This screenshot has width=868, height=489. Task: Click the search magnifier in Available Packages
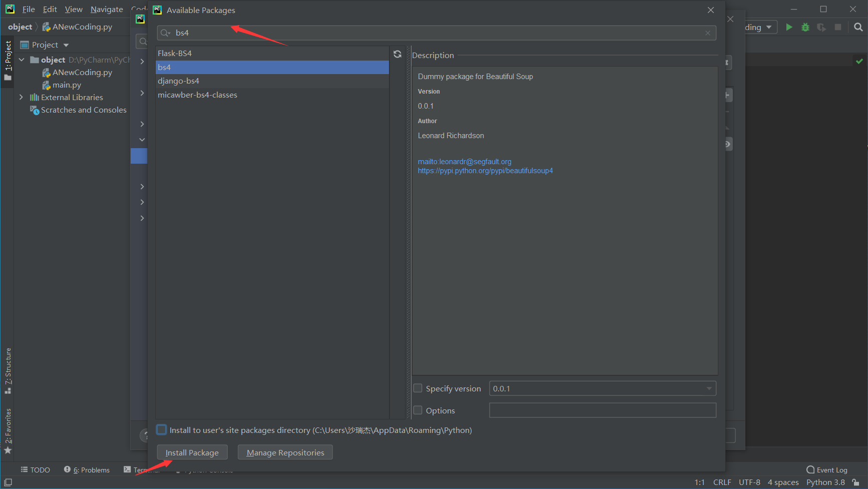165,33
